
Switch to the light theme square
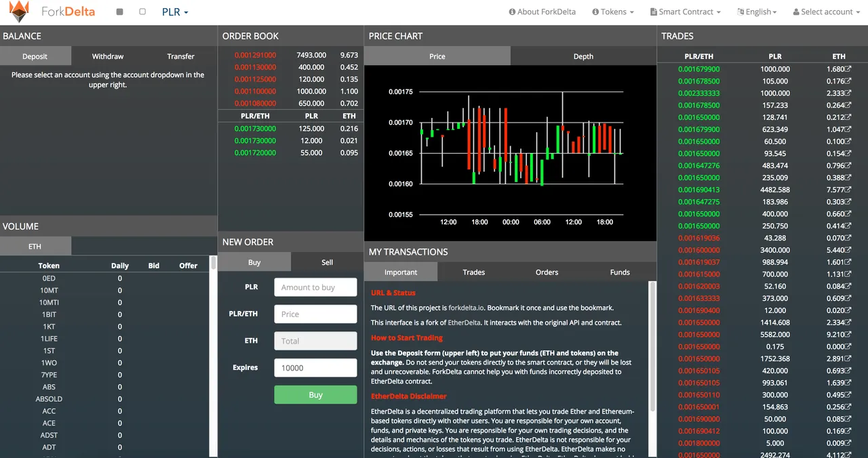142,12
